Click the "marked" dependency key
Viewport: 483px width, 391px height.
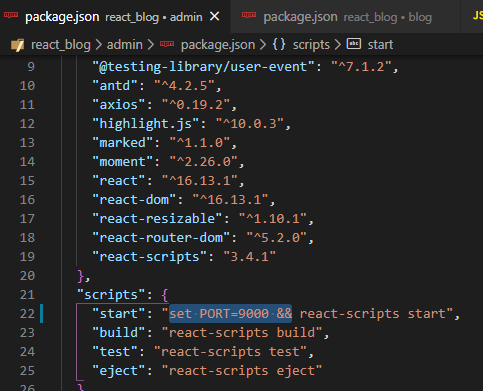pos(122,143)
